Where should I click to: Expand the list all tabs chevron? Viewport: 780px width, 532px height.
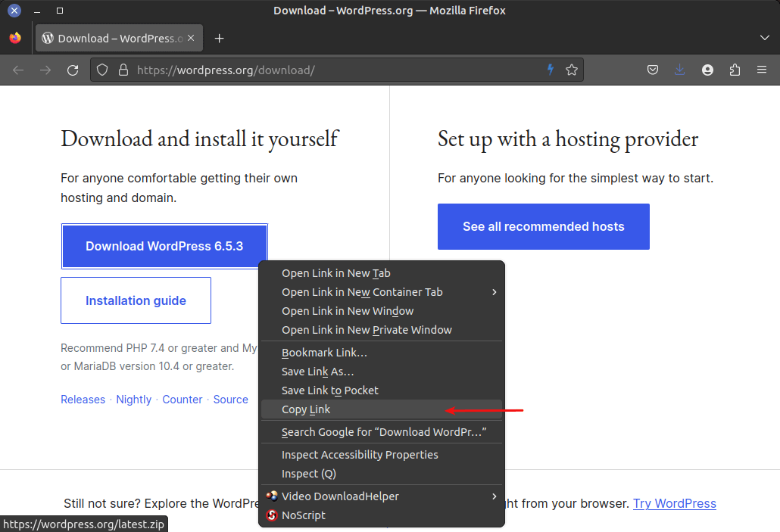(764, 38)
